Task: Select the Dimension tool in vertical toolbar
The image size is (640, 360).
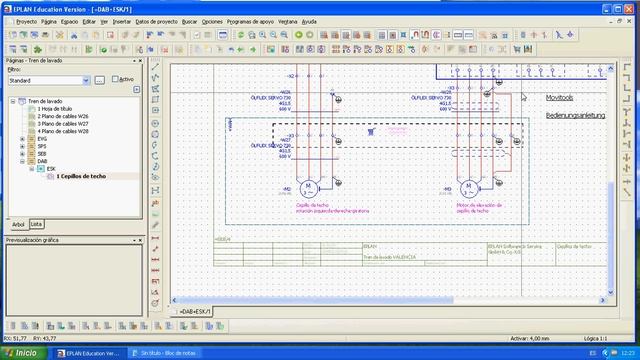Action: click(156, 238)
